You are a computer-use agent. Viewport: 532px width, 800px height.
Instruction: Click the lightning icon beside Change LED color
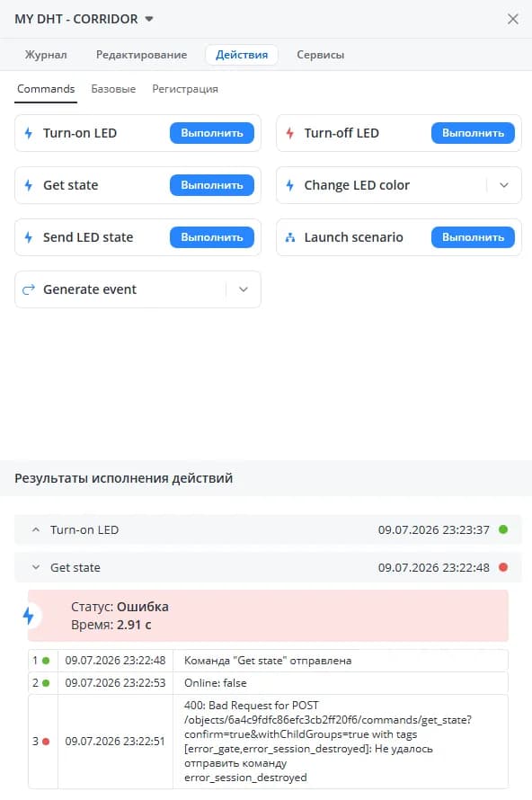[x=289, y=185]
